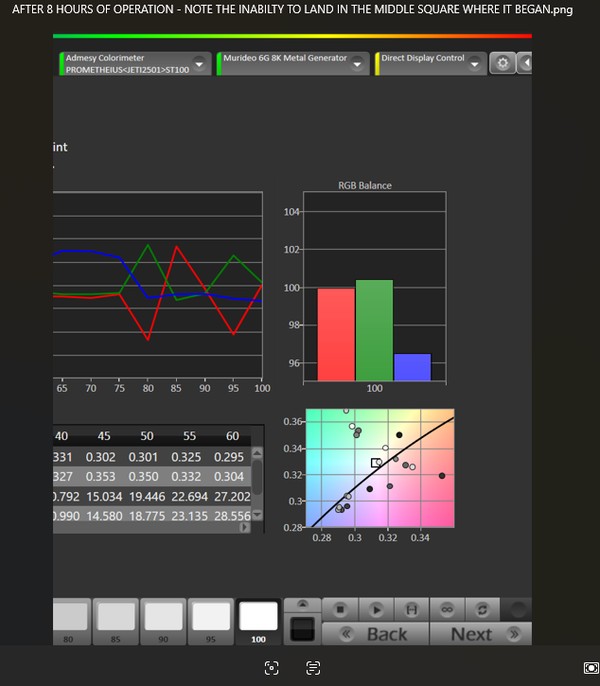
Task: Click the blue bar in RGB Balance
Action: (x=412, y=367)
